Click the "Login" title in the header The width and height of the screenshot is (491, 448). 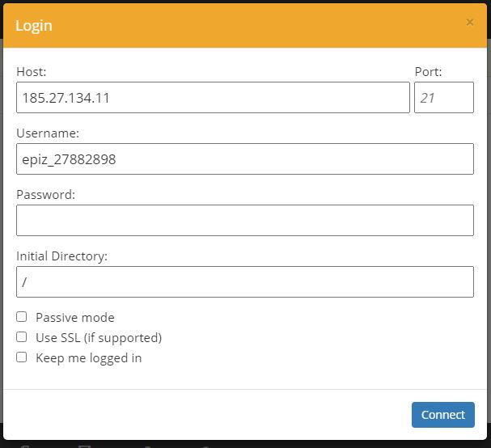pos(34,26)
